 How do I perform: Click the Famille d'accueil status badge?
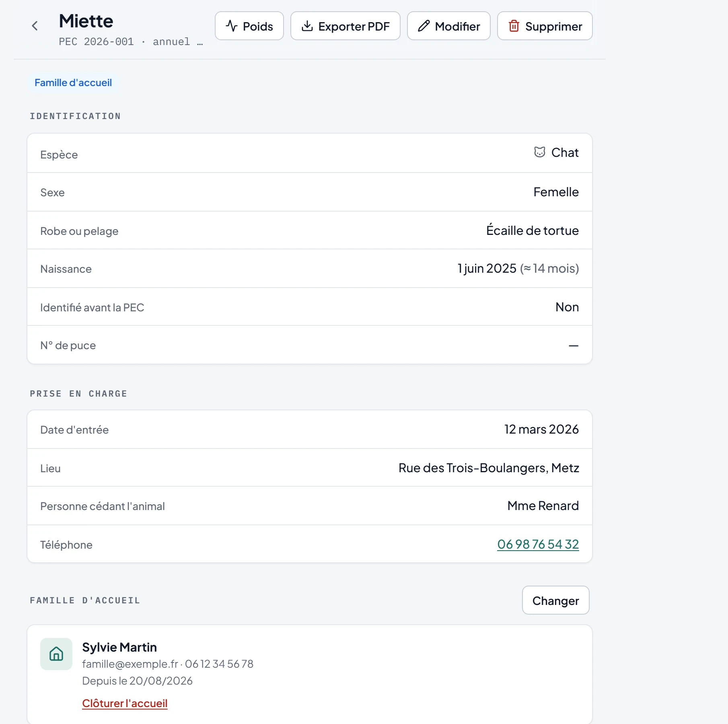(73, 83)
